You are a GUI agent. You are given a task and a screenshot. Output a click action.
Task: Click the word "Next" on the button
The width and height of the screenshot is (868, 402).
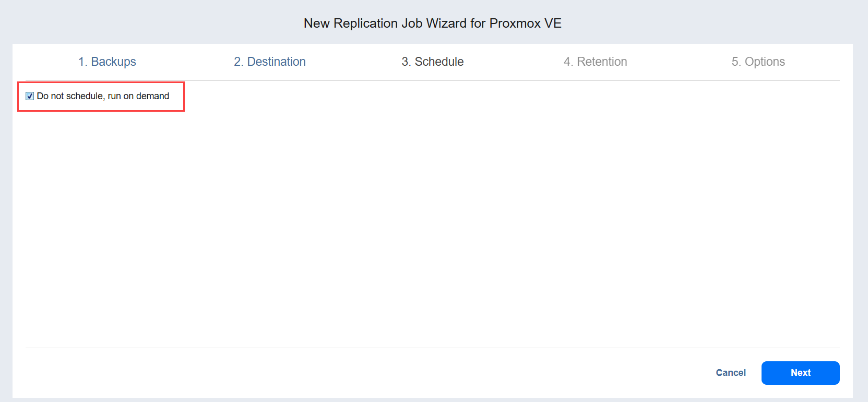tap(800, 373)
